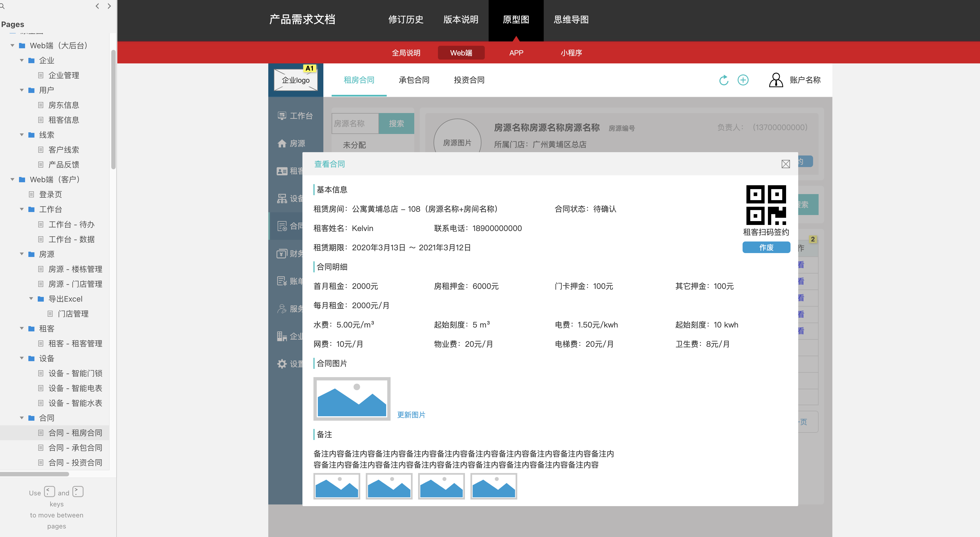Collapse the 工作台 folder in tree
Screen dimensions: 980x537
pos(22,210)
